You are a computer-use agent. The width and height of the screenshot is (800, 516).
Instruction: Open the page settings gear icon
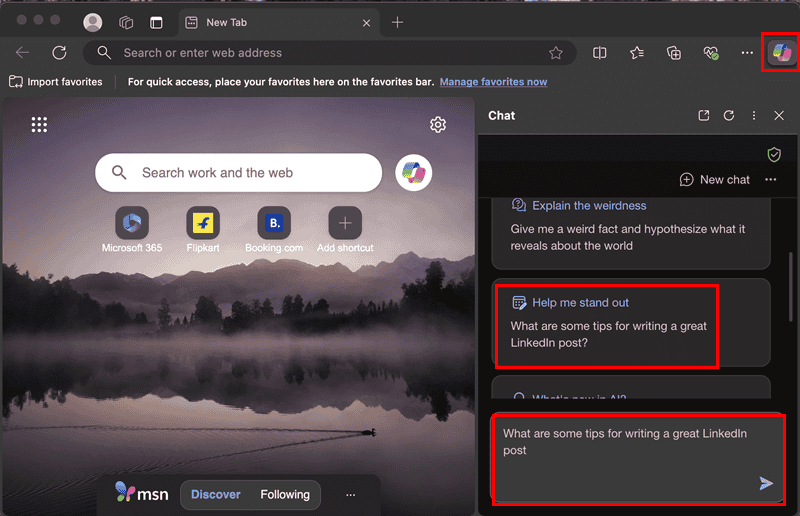(x=437, y=124)
